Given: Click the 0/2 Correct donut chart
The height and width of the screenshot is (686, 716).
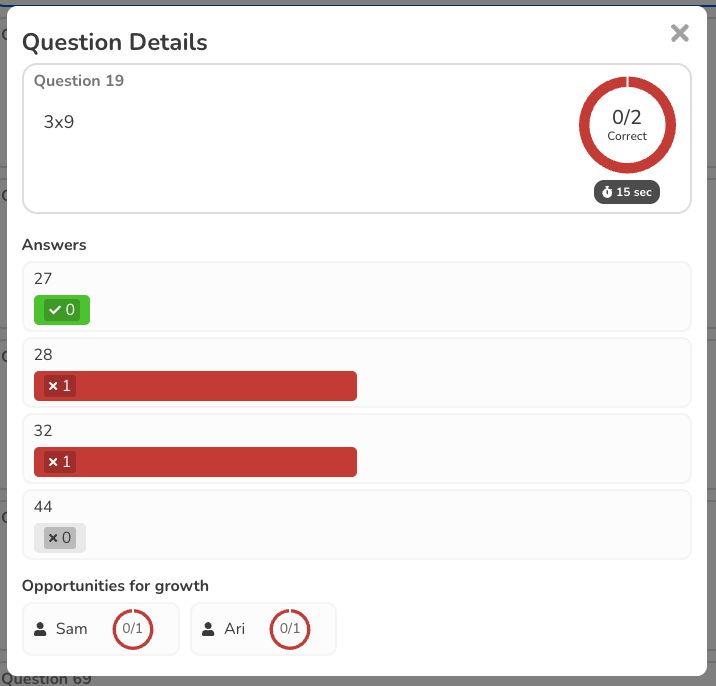Looking at the screenshot, I should 627,125.
